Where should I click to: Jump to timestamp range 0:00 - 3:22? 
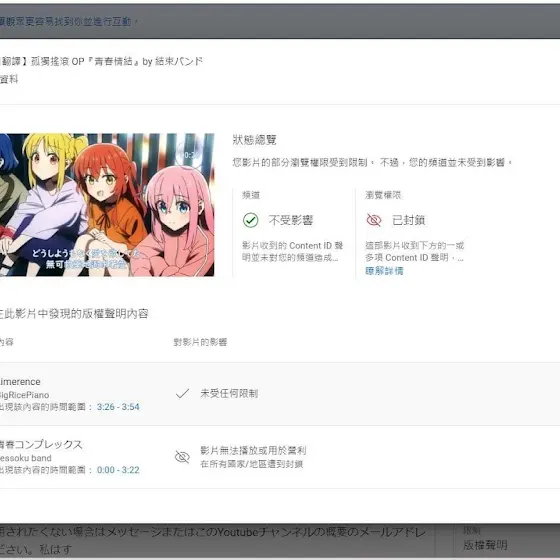click(x=118, y=470)
